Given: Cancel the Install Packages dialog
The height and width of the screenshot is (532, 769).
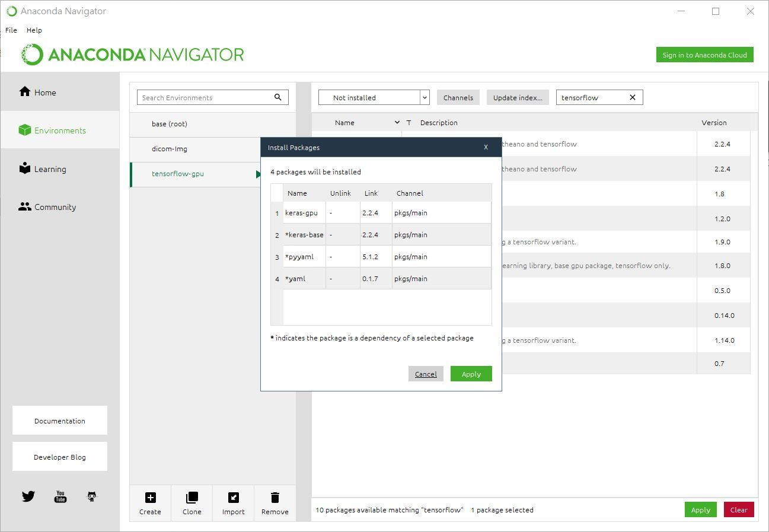Looking at the screenshot, I should pyautogui.click(x=426, y=374).
